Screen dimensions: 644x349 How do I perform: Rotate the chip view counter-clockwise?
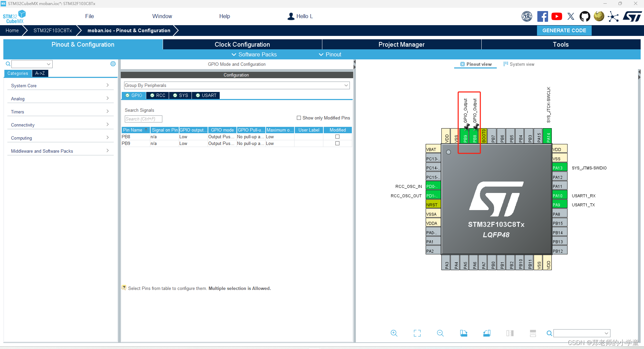click(x=487, y=333)
